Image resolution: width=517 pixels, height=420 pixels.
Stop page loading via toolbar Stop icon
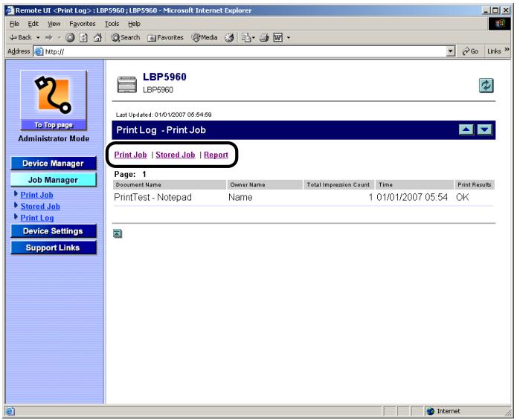(x=70, y=38)
